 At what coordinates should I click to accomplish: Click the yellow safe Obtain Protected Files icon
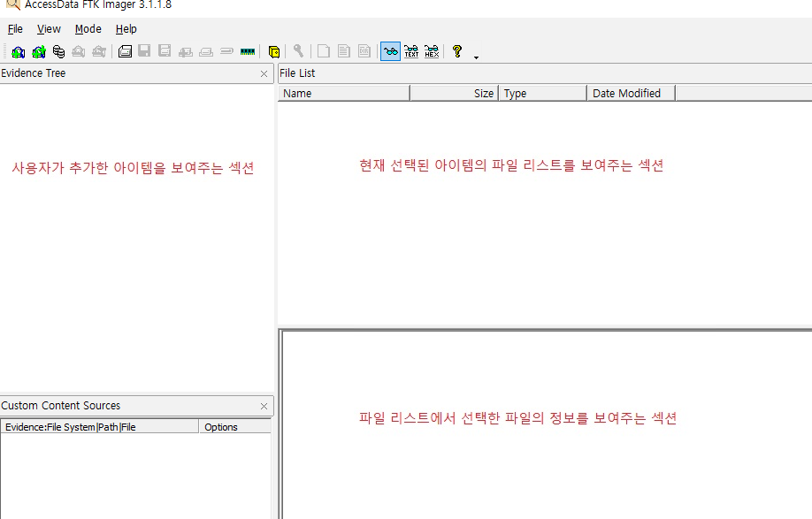(274, 52)
